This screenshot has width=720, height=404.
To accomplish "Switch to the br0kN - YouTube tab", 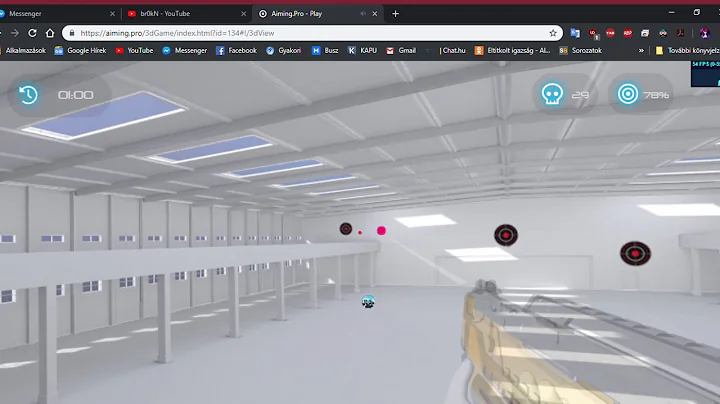I will (x=186, y=14).
